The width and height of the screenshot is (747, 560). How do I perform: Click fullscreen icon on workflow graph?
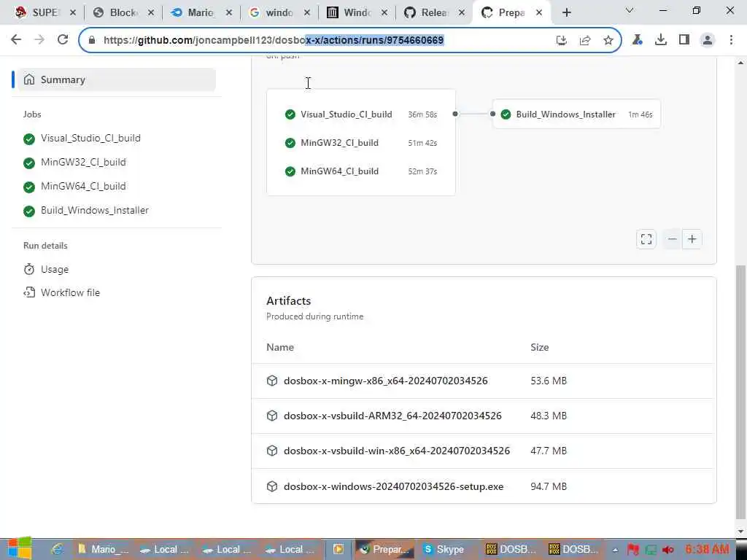(646, 239)
